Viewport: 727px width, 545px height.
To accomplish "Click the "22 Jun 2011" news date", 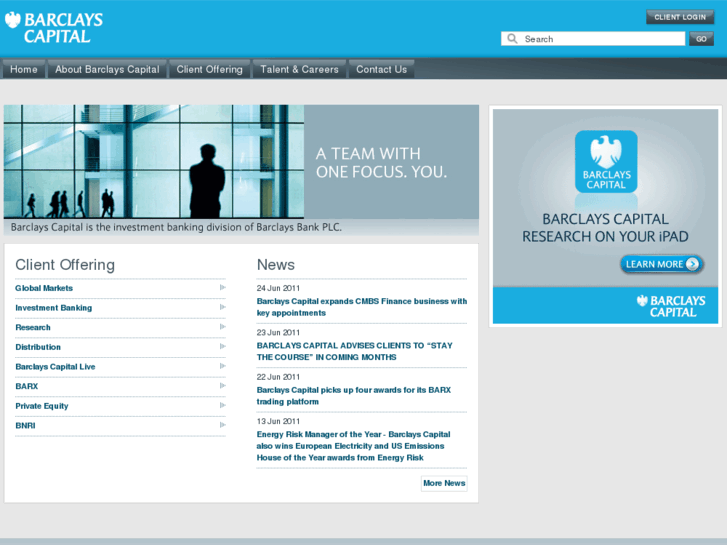I will click(x=278, y=377).
